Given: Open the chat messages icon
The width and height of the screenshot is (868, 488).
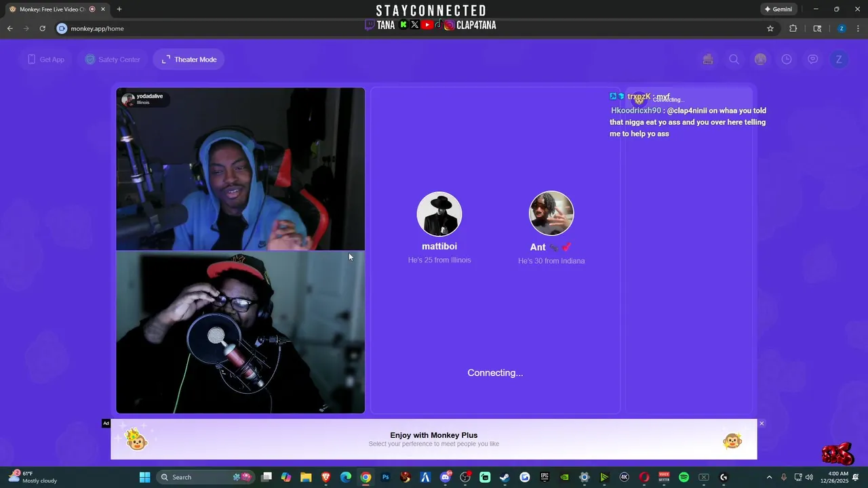Looking at the screenshot, I should coord(812,60).
